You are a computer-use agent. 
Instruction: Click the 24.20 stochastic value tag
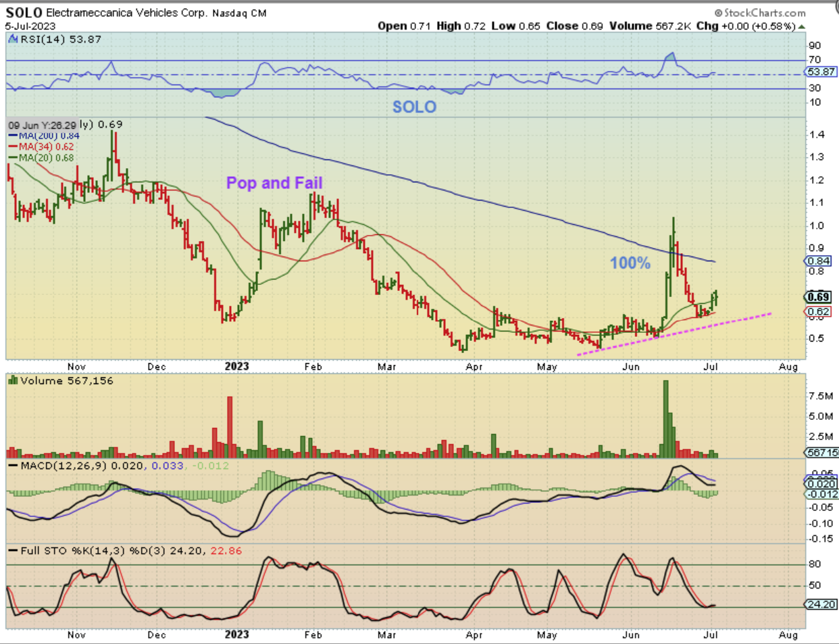point(821,604)
